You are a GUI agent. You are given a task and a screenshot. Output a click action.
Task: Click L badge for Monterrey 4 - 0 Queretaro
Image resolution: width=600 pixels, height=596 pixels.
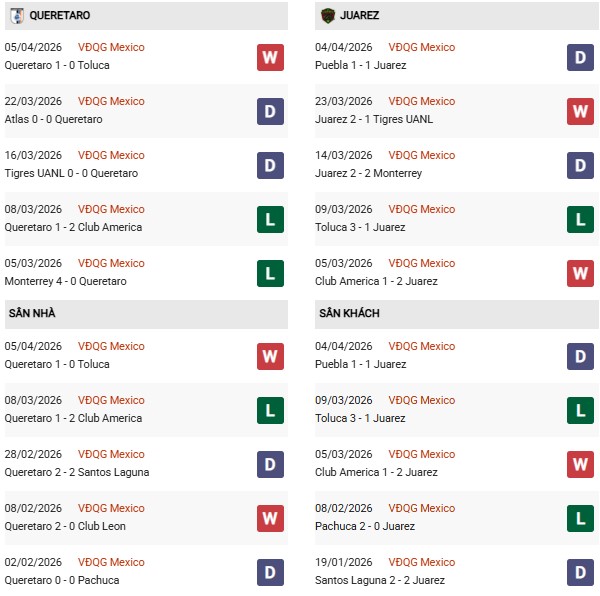click(270, 273)
